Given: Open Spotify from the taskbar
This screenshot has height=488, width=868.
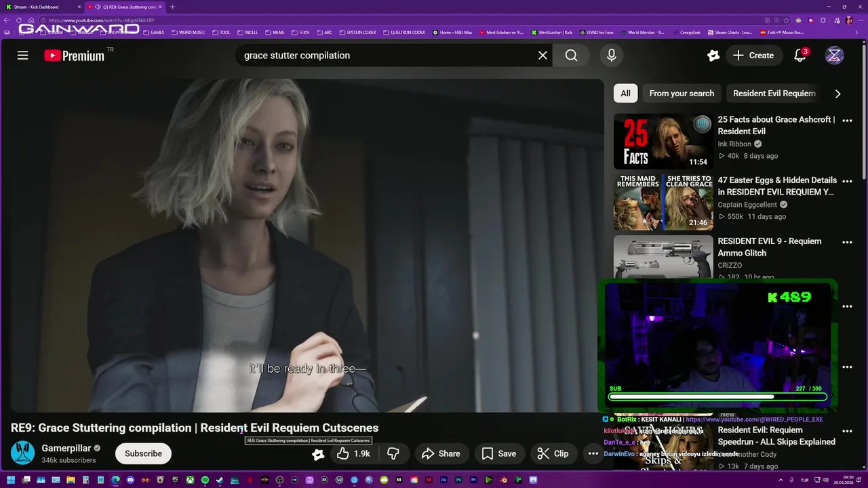Looking at the screenshot, I should (x=205, y=480).
